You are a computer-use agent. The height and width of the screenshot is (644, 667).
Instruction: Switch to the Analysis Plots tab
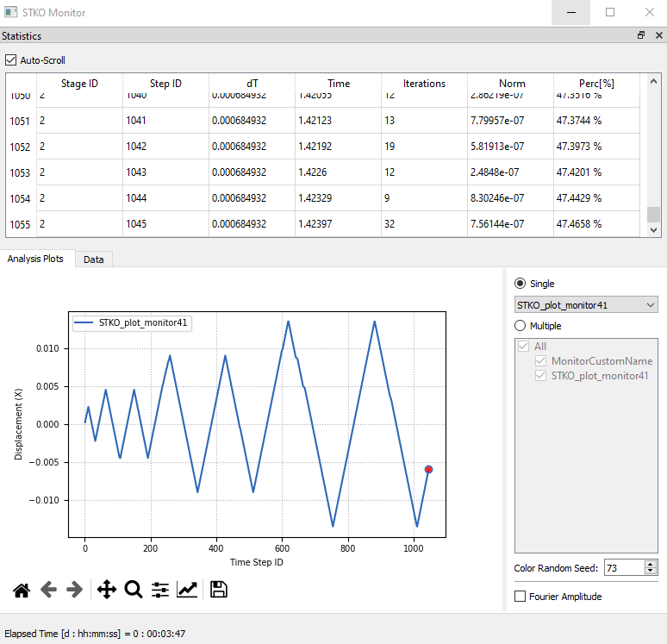pos(35,259)
